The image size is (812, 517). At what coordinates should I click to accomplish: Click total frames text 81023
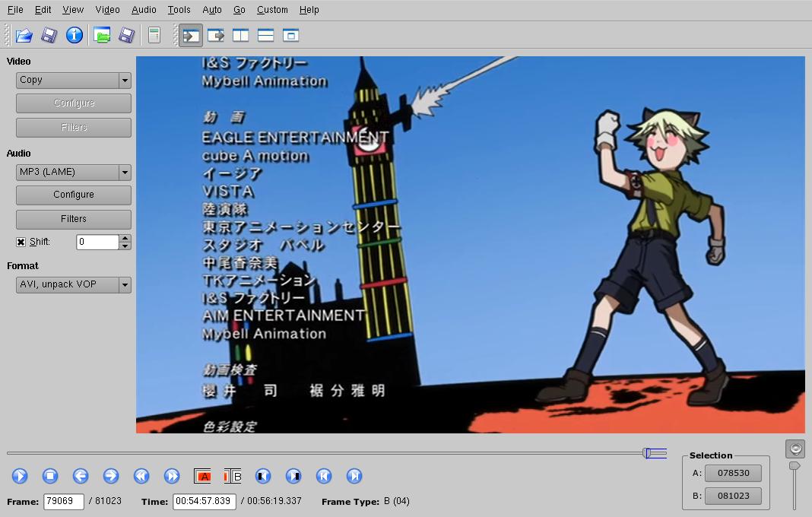tap(108, 502)
